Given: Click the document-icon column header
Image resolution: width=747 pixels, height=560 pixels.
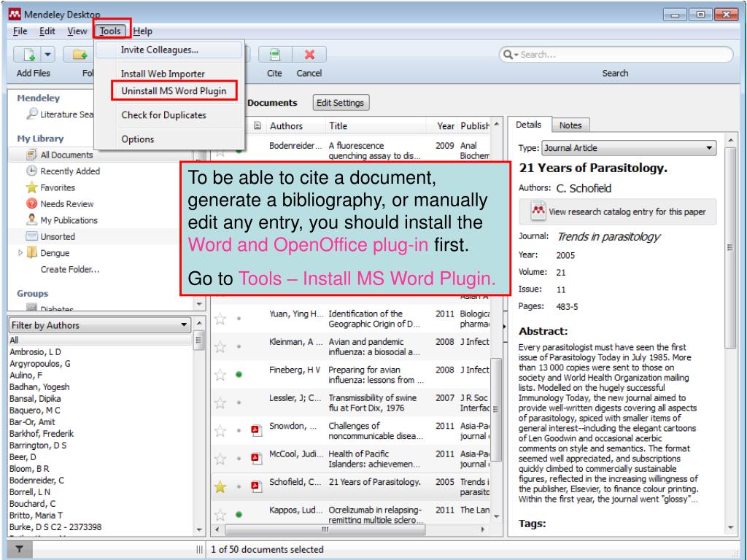Looking at the screenshot, I should [x=258, y=125].
